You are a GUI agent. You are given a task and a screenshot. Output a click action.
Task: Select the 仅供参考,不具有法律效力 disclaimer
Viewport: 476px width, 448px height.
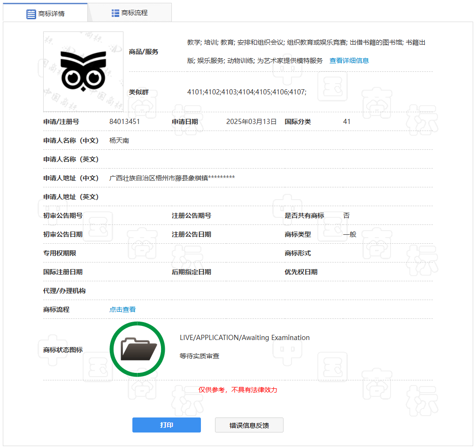238,390
